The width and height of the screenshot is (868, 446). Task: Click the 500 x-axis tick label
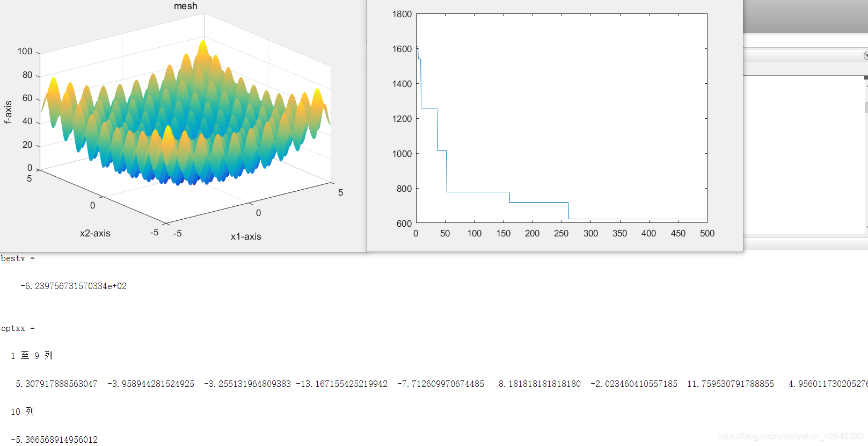[x=707, y=233]
